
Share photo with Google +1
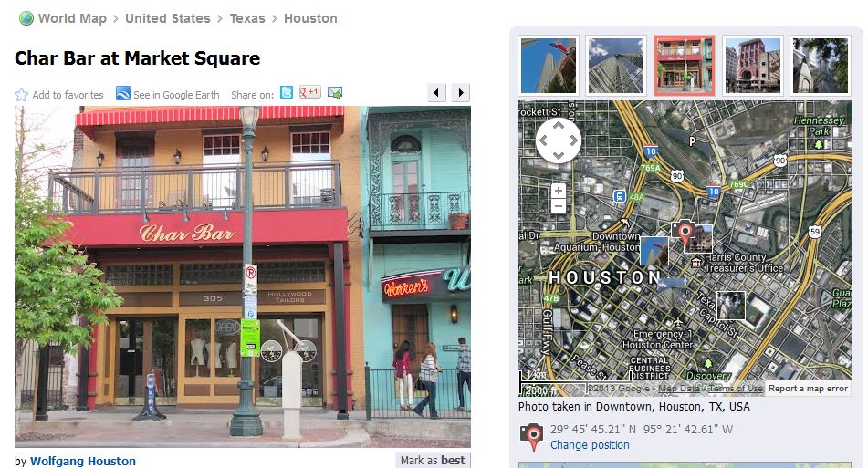click(310, 92)
